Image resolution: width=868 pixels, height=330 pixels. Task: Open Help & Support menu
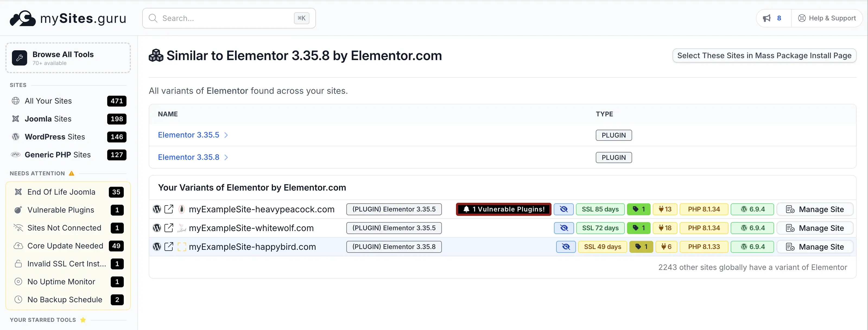point(828,18)
